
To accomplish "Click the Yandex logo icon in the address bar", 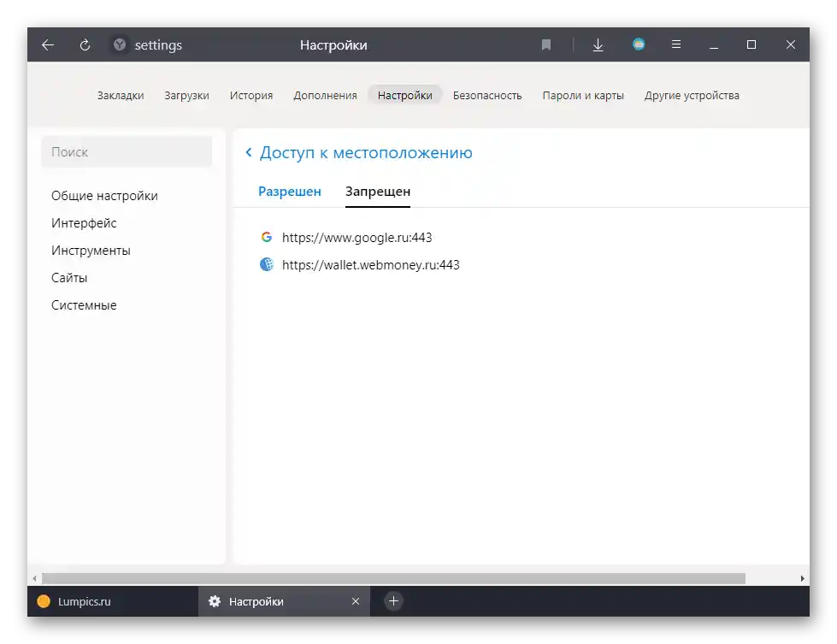I will click(120, 44).
